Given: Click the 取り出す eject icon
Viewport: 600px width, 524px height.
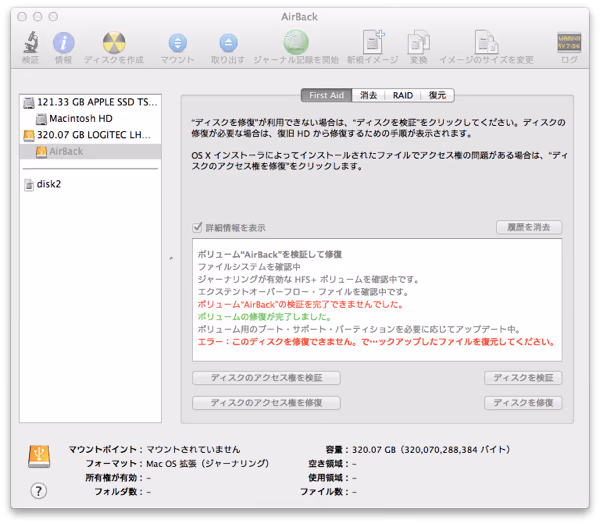Looking at the screenshot, I should (228, 43).
